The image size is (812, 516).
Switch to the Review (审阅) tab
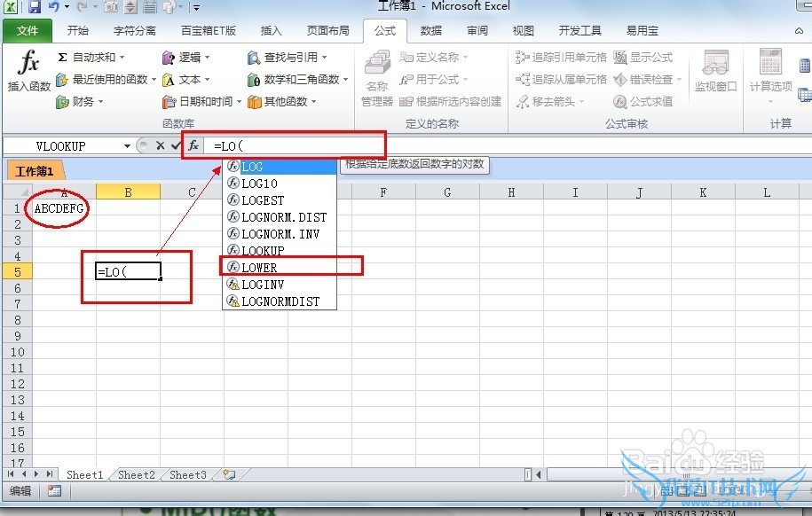pyautogui.click(x=477, y=30)
